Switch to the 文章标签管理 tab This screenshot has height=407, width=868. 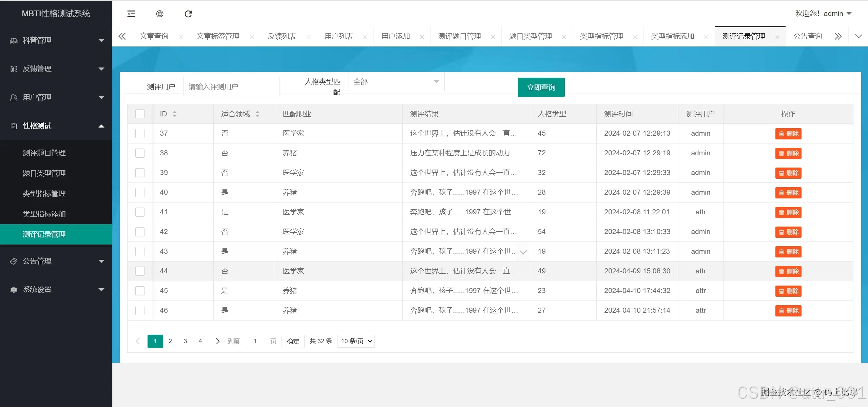point(218,36)
